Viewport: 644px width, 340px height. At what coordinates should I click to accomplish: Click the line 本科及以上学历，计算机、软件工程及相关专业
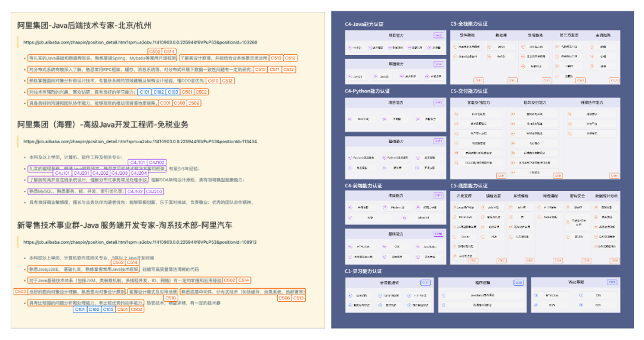pos(76,157)
